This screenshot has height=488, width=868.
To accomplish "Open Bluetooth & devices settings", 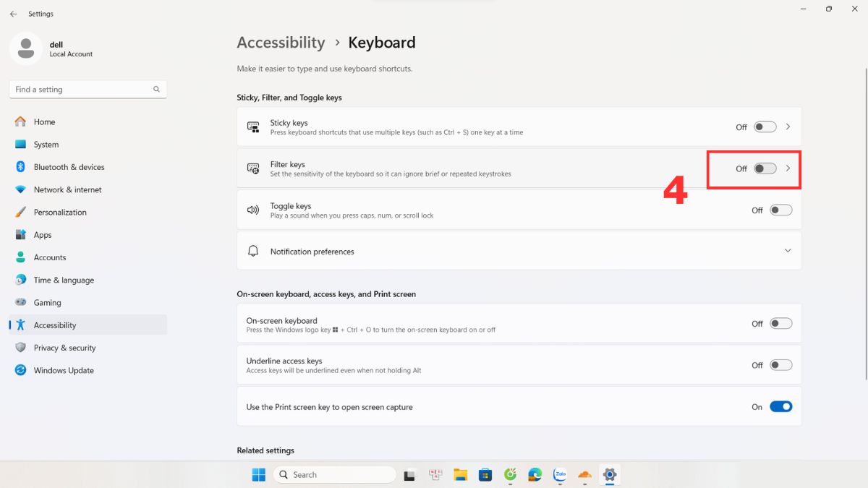I will pyautogui.click(x=69, y=167).
